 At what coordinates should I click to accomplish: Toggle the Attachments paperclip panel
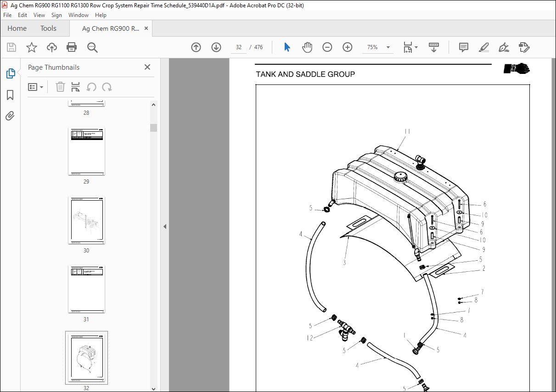tap(10, 116)
